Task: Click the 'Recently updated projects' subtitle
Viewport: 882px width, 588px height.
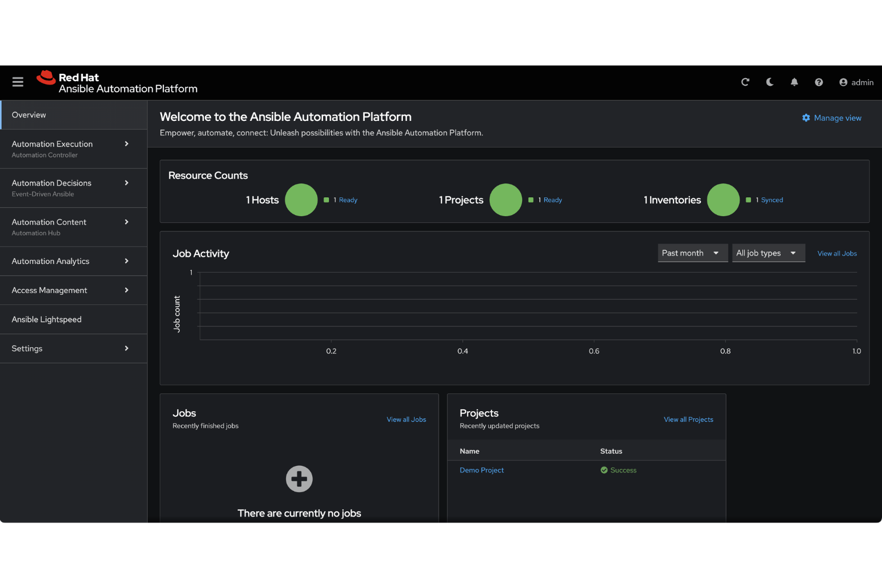Action: click(499, 426)
